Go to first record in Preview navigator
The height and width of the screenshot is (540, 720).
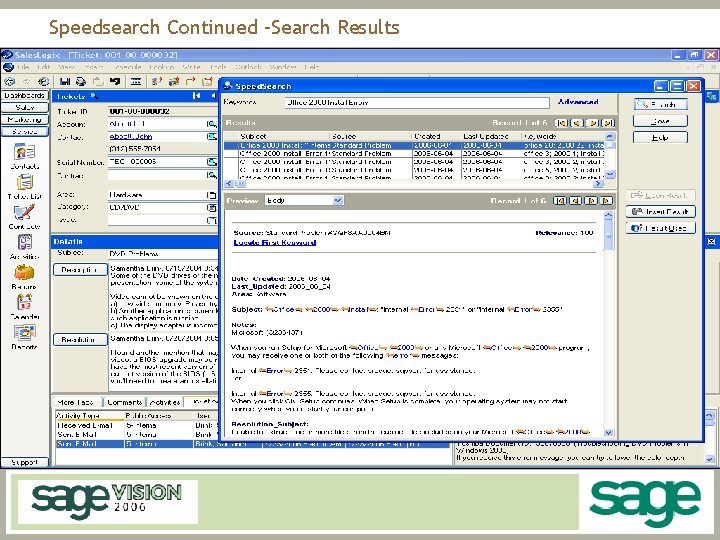560,201
